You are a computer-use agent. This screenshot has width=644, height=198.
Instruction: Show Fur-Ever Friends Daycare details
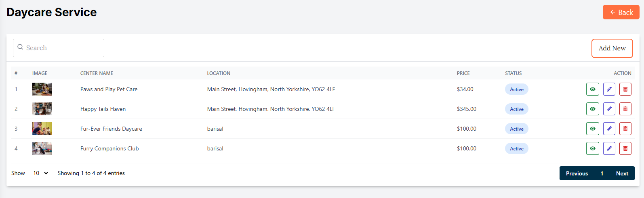tap(592, 129)
